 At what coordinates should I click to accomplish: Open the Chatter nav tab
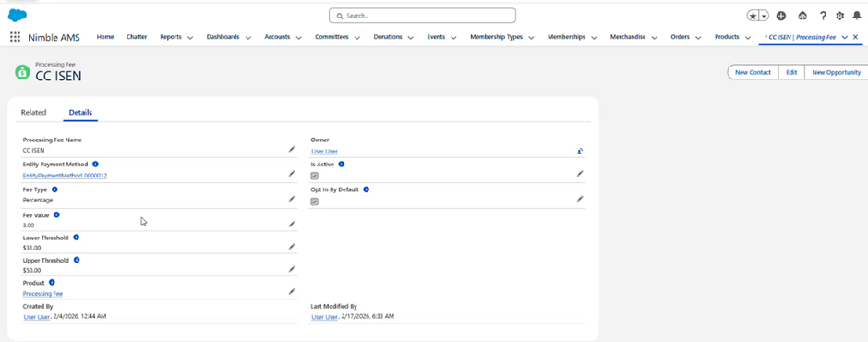coord(137,37)
